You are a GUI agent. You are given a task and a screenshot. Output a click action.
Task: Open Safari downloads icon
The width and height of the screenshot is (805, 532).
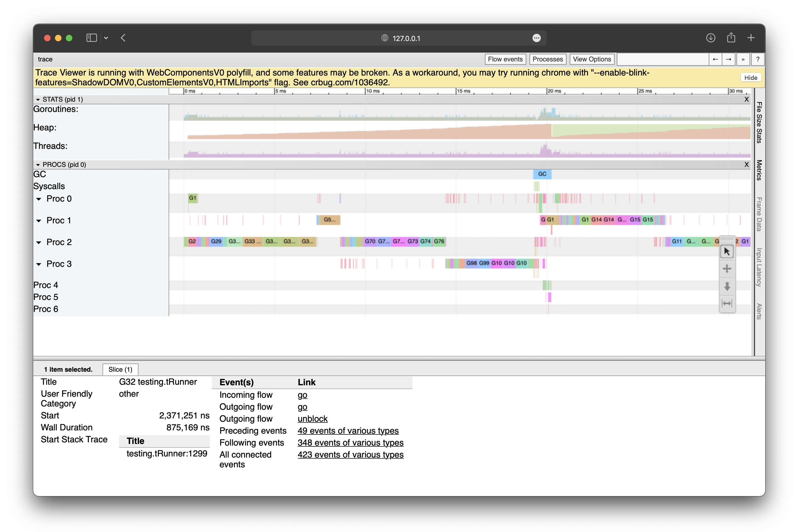point(710,38)
